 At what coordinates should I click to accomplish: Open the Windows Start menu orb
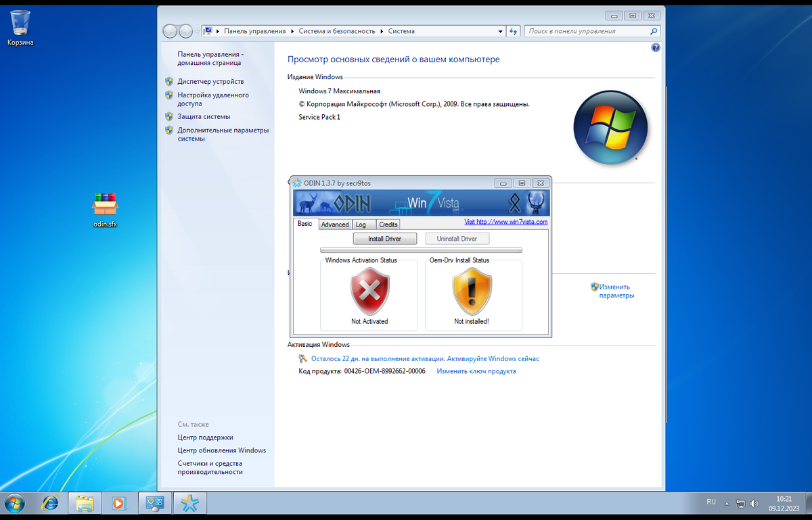pyautogui.click(x=14, y=503)
